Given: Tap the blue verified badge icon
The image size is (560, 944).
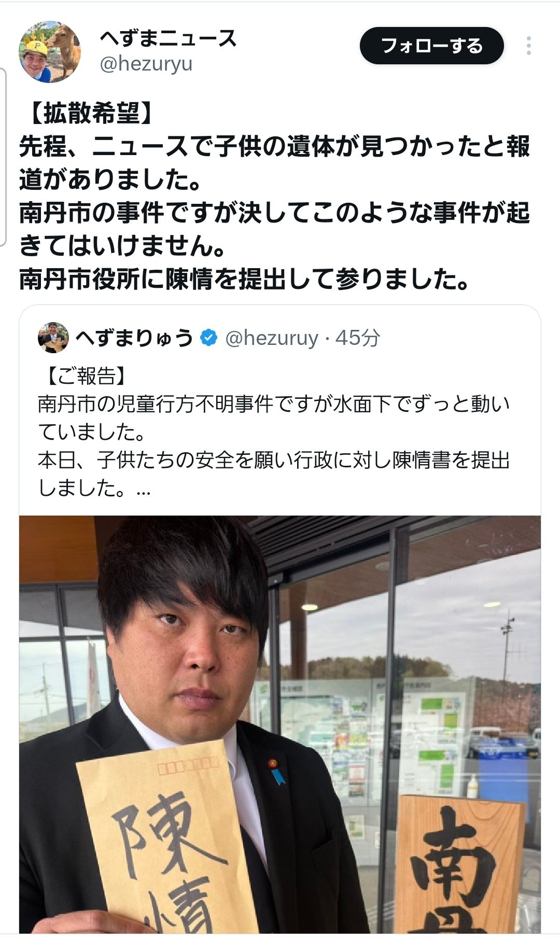Looking at the screenshot, I should tap(208, 338).
